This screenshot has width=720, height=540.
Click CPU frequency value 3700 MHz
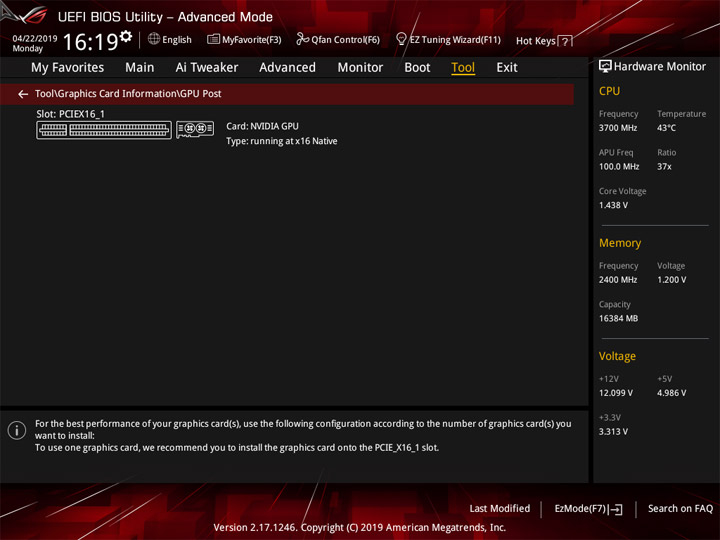click(x=618, y=128)
